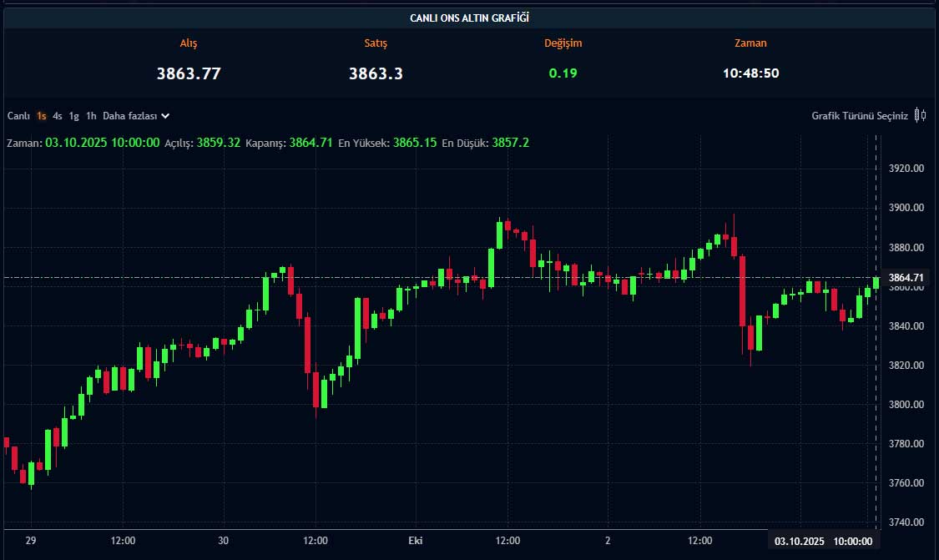The height and width of the screenshot is (560, 939).
Task: Select the Değişim value 0.19
Action: point(563,73)
